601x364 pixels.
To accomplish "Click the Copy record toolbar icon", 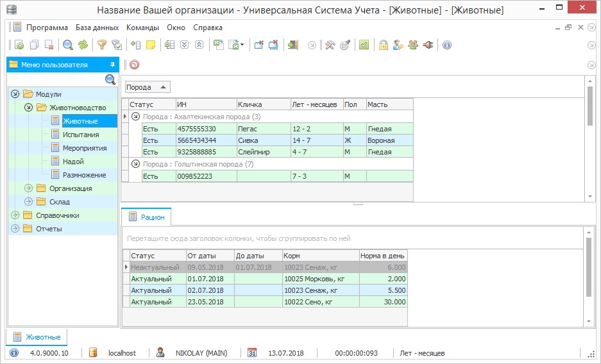I will [x=34, y=45].
